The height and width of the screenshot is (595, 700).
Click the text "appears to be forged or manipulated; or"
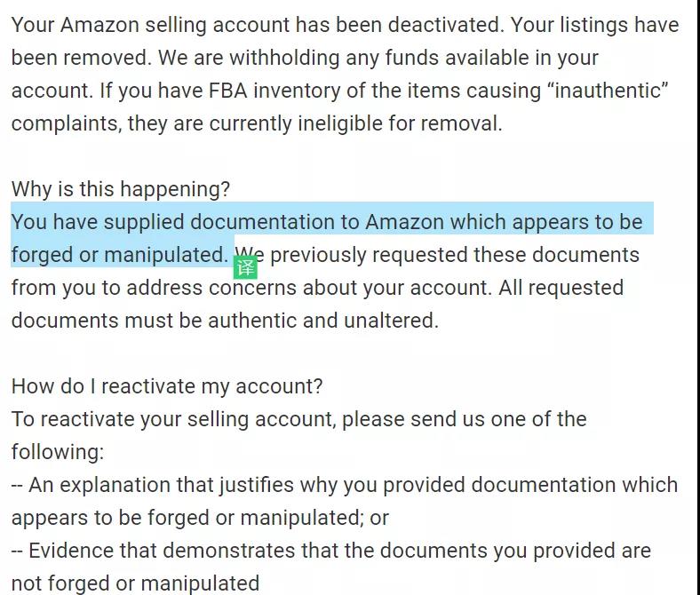coord(200,518)
